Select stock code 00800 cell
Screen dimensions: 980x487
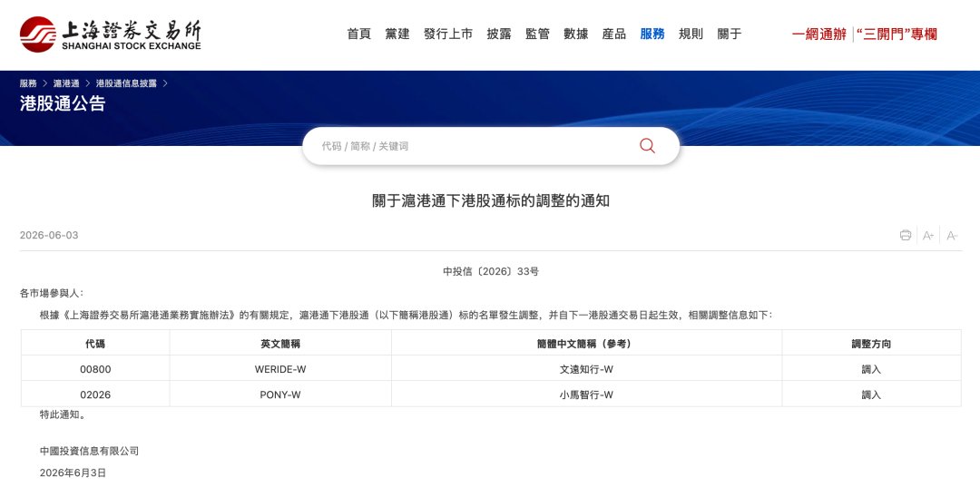[95, 369]
